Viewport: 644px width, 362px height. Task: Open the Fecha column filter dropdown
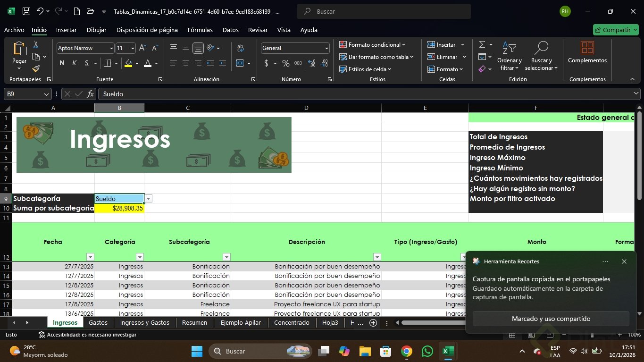(90, 257)
